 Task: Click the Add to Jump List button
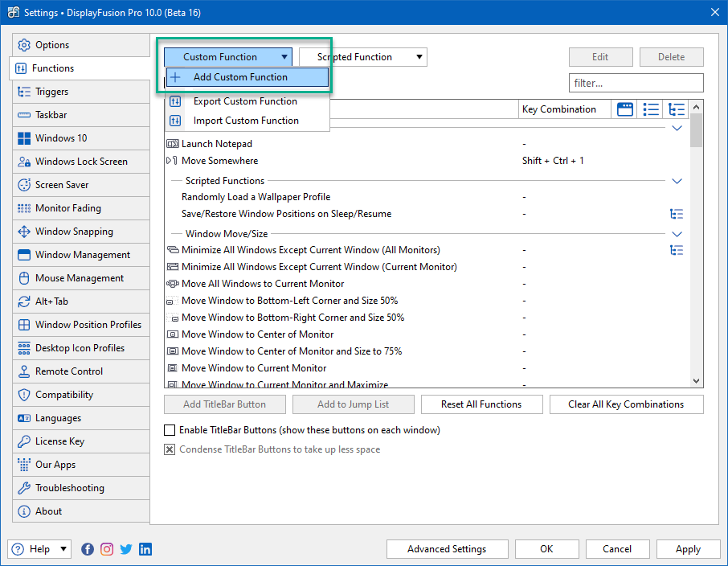[354, 404]
